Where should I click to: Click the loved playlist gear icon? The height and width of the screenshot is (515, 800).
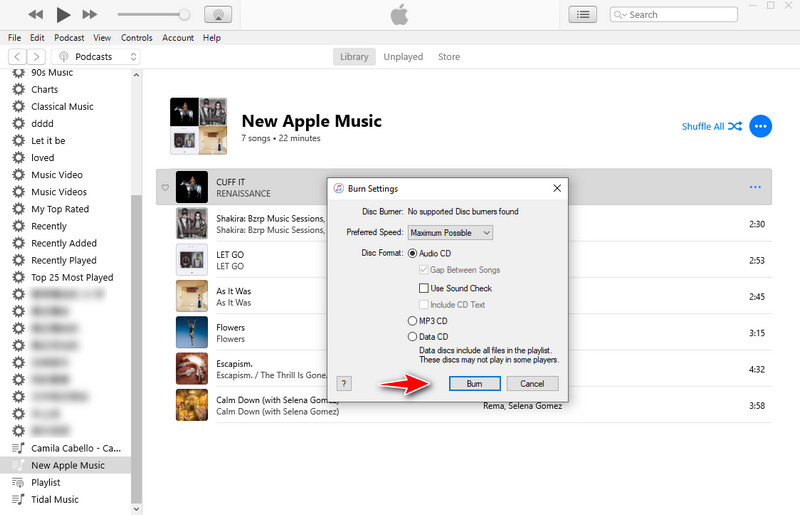tap(18, 158)
